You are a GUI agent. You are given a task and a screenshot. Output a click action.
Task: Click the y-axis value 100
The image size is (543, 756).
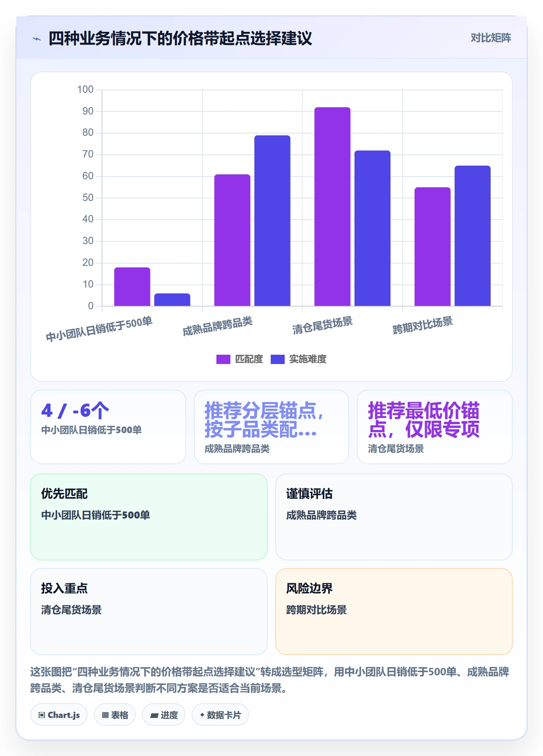(x=85, y=90)
